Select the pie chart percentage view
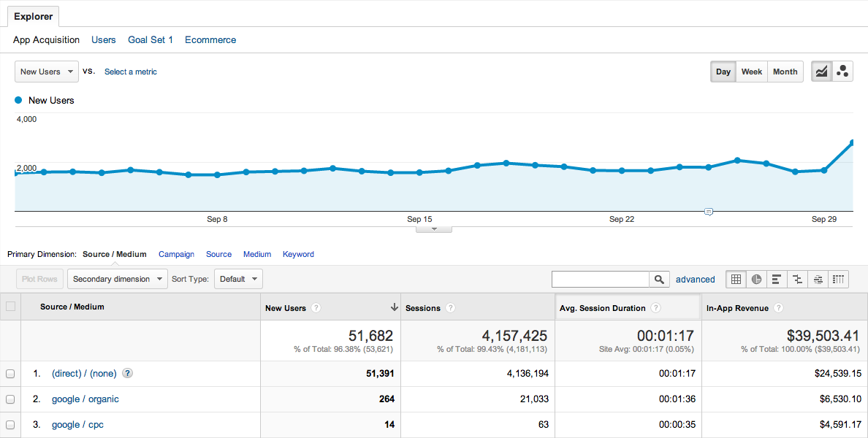The width and height of the screenshot is (868, 438). (x=756, y=279)
